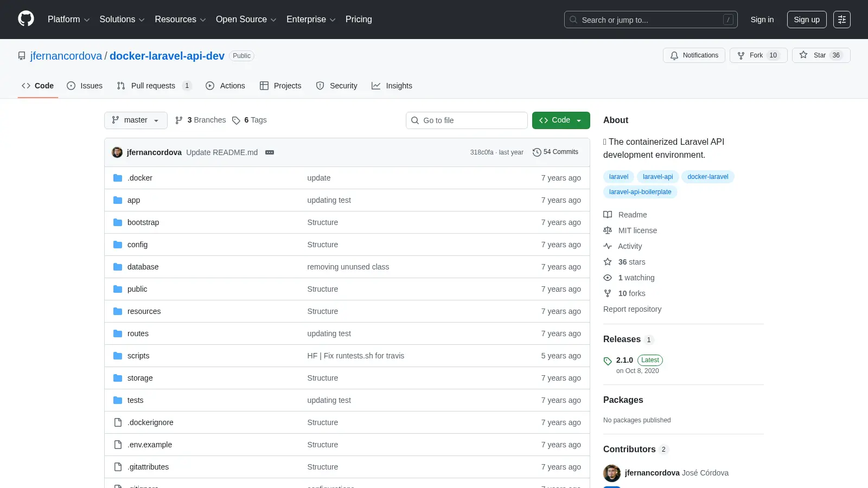Click the eye icon next to watching

pyautogui.click(x=608, y=278)
